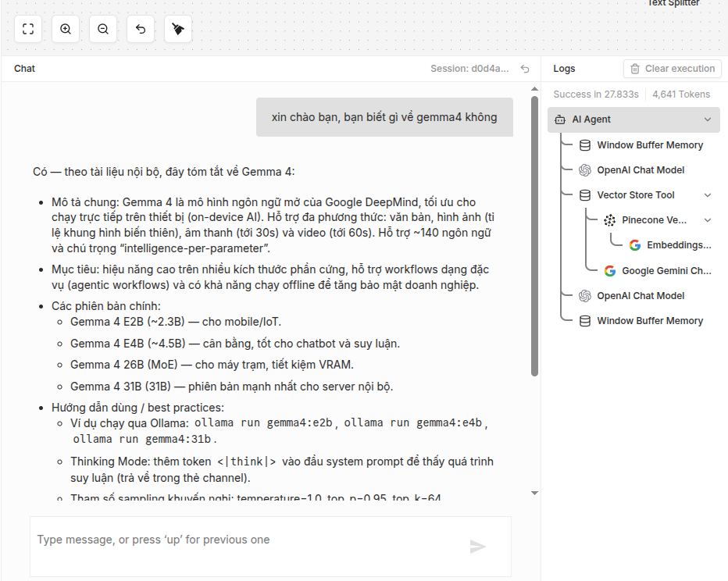
Task: Zoom out on the workflow canvas
Action: (x=103, y=29)
